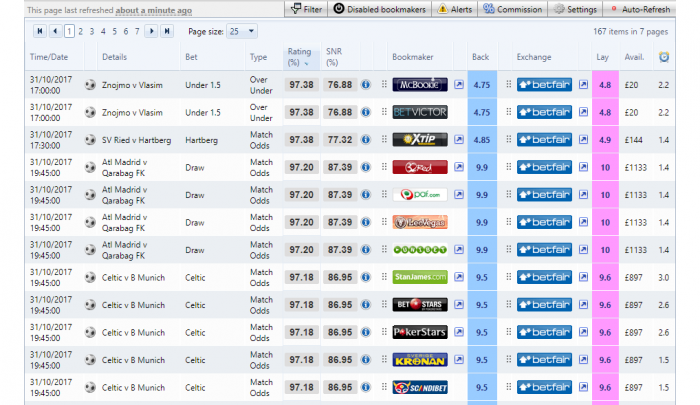Open Unibet bookmaker external link icon
The height and width of the screenshot is (405, 700).
pos(459,250)
